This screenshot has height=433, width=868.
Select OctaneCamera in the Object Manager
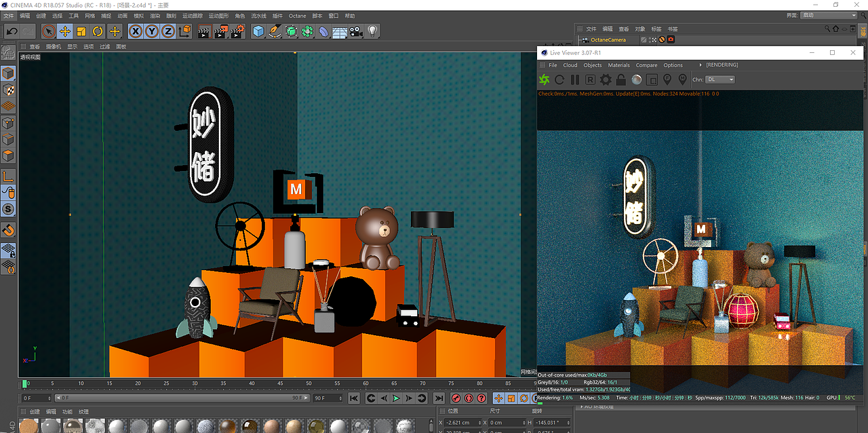(x=608, y=40)
